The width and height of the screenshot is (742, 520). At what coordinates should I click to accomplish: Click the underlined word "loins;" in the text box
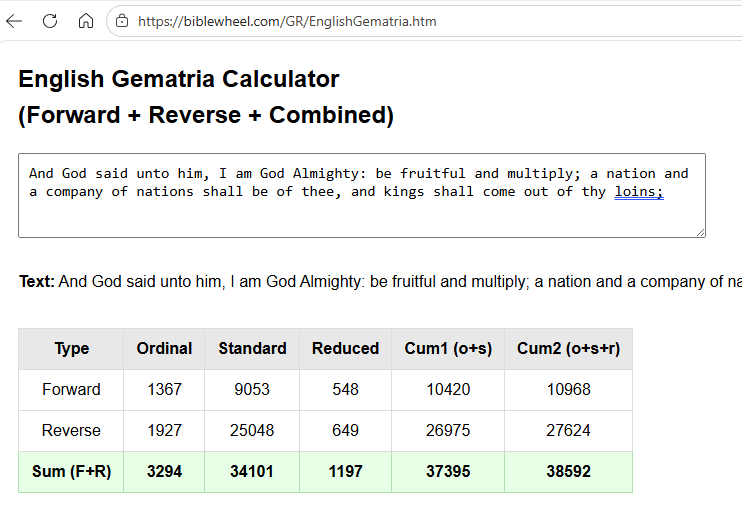point(638,192)
